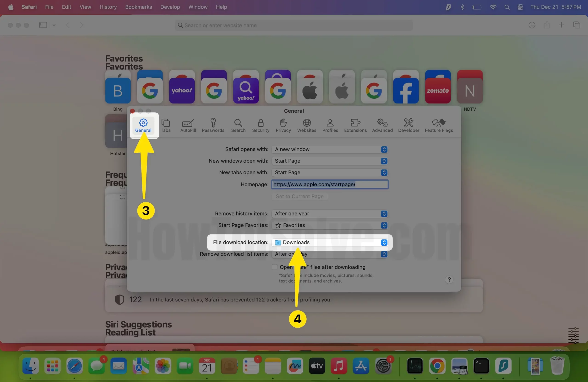Open Messages from the Dock
Image resolution: width=588 pixels, height=382 pixels.
click(96, 365)
